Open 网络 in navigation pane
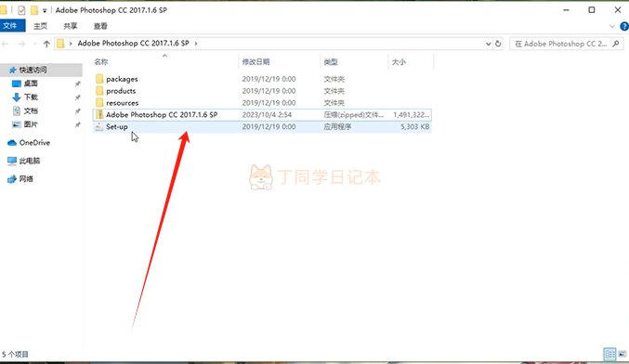The height and width of the screenshot is (364, 629). point(26,179)
